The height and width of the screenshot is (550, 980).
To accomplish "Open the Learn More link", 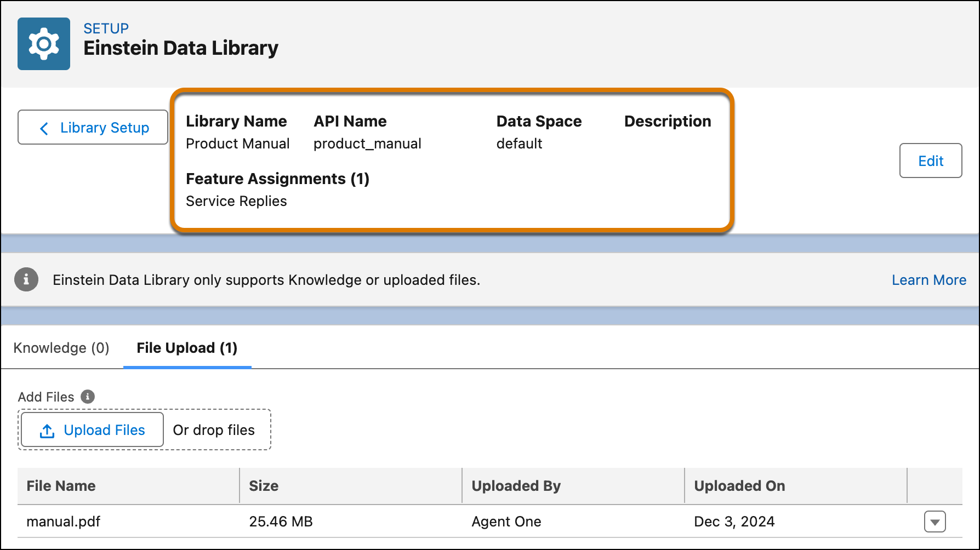I will pyautogui.click(x=928, y=280).
